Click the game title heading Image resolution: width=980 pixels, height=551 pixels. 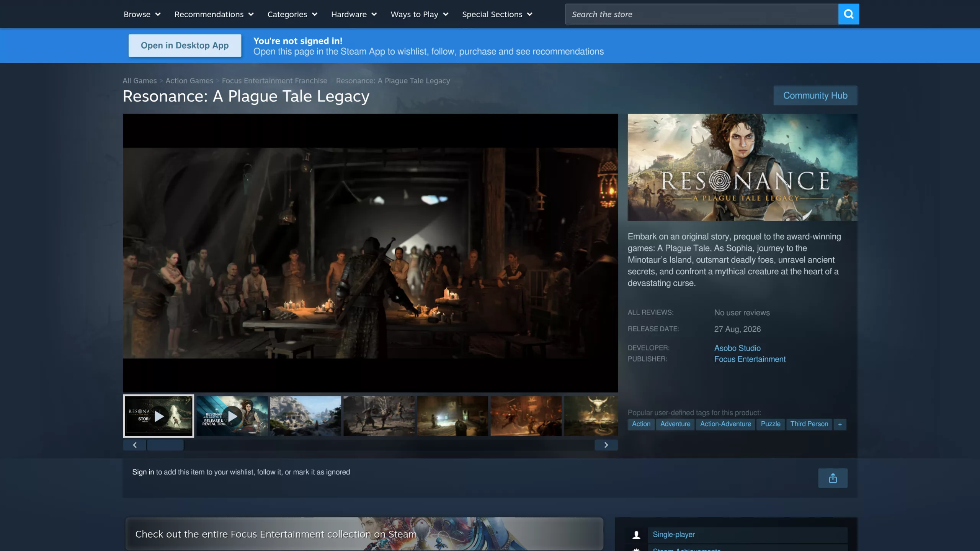coord(246,96)
